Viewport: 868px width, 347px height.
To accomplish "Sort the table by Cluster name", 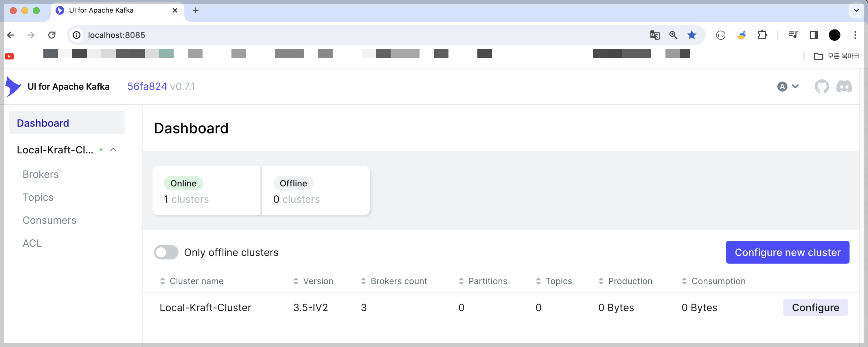I will [196, 281].
